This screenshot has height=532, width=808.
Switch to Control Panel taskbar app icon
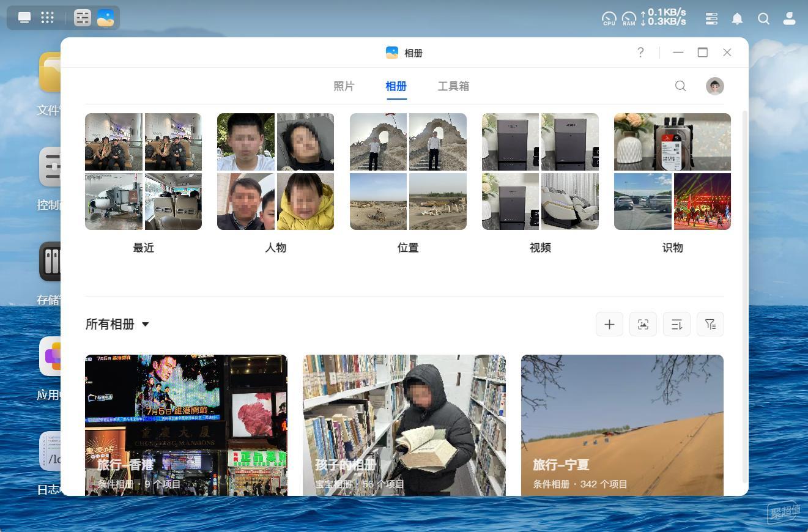pos(83,18)
